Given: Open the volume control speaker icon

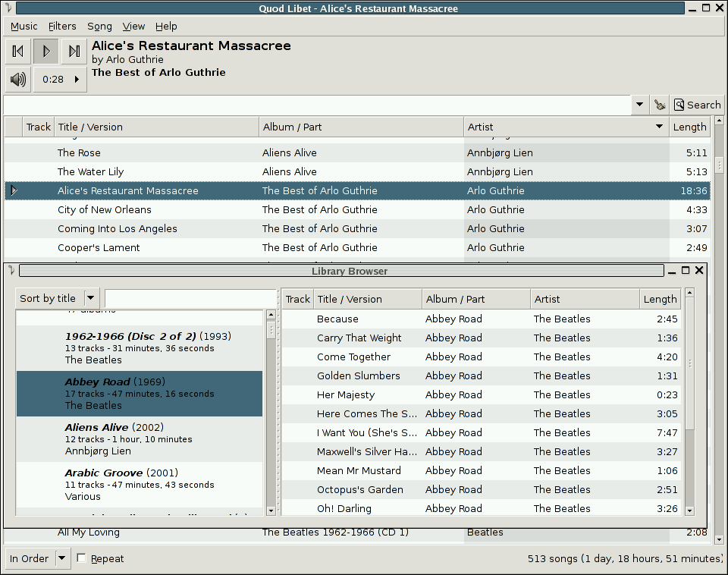Looking at the screenshot, I should tap(17, 78).
